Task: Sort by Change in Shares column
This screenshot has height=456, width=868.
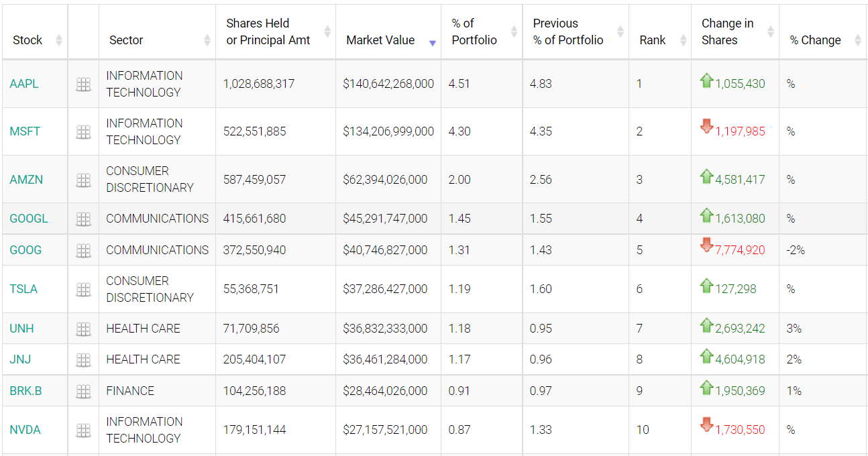Action: pyautogui.click(x=770, y=32)
